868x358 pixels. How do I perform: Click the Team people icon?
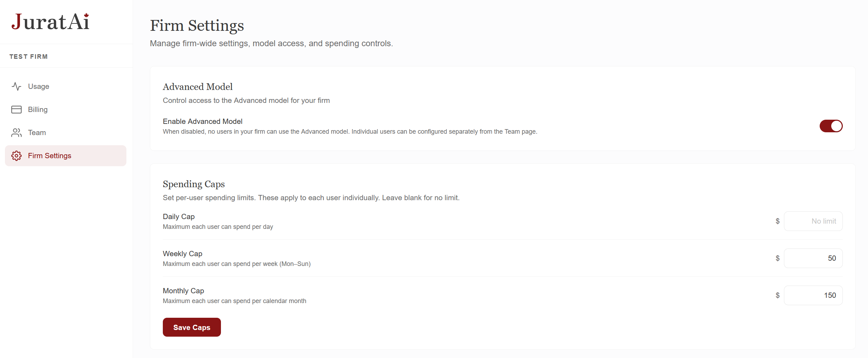16,133
